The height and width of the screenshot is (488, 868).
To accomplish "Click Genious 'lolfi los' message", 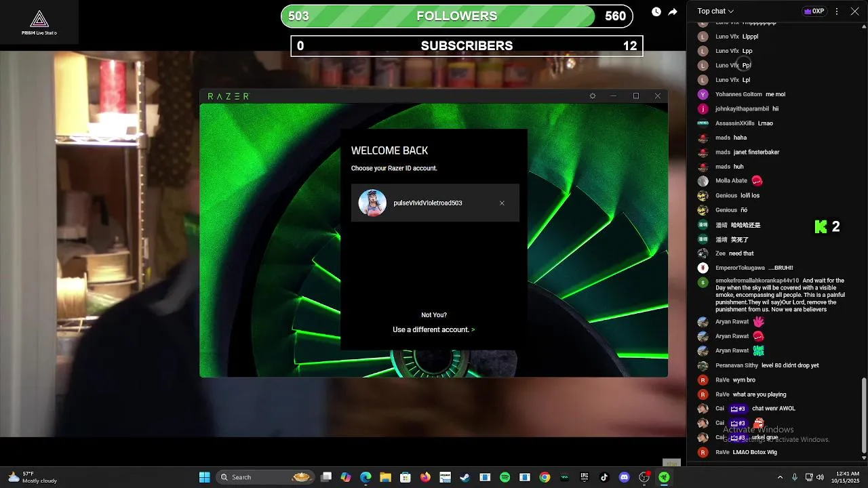I will (x=750, y=195).
